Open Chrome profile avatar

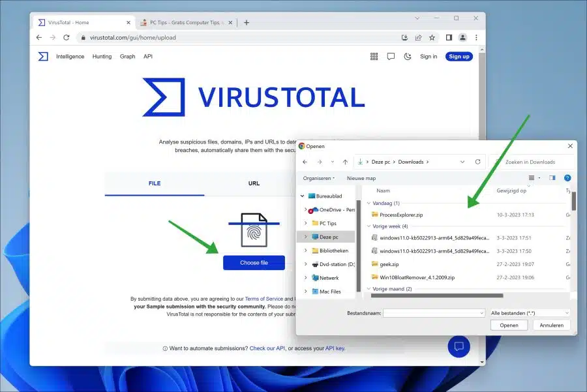[462, 37]
